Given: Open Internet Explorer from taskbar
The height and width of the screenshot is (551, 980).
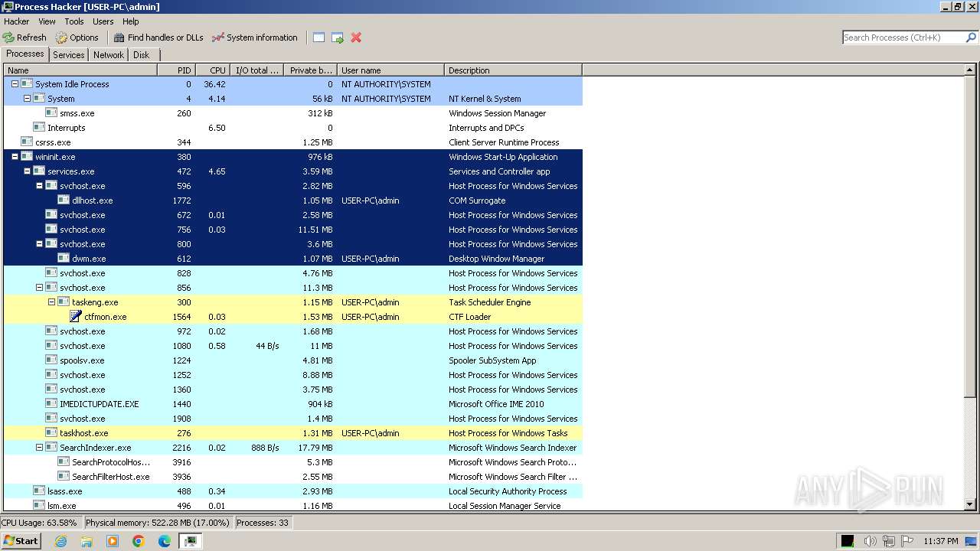Looking at the screenshot, I should coord(61,541).
